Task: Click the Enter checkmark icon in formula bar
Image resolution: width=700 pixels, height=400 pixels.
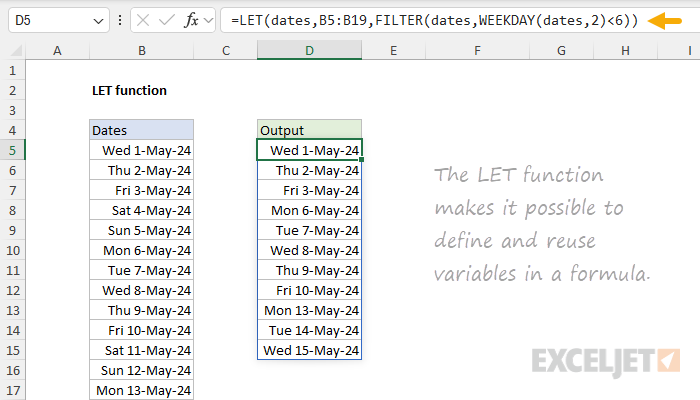Action: click(x=167, y=20)
